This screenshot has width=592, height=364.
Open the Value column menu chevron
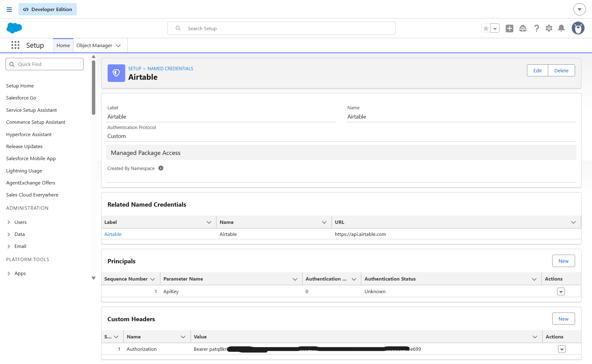535,337
